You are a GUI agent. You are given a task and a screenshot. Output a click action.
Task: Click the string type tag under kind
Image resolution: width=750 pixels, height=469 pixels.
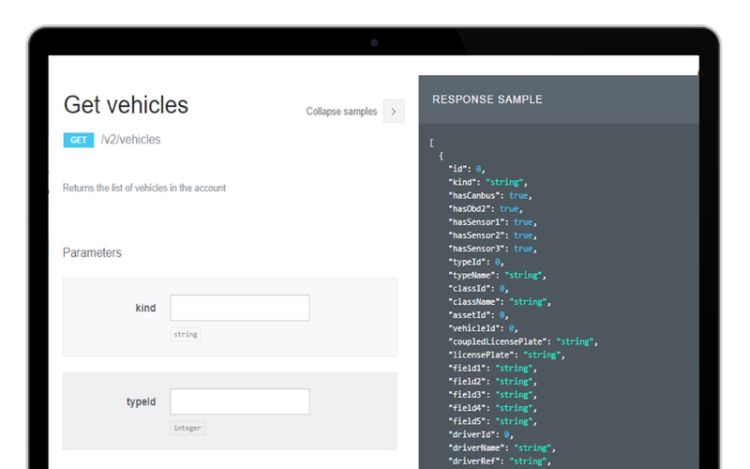click(x=185, y=334)
